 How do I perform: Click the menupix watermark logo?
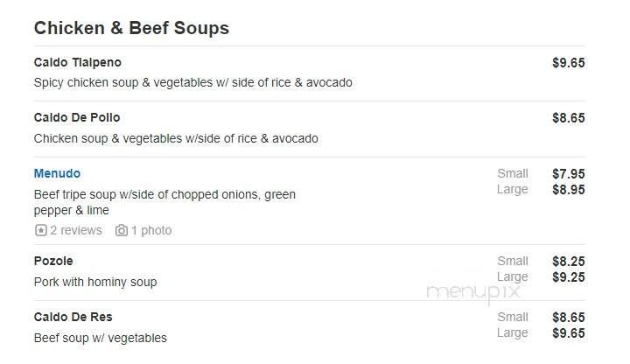[473, 292]
